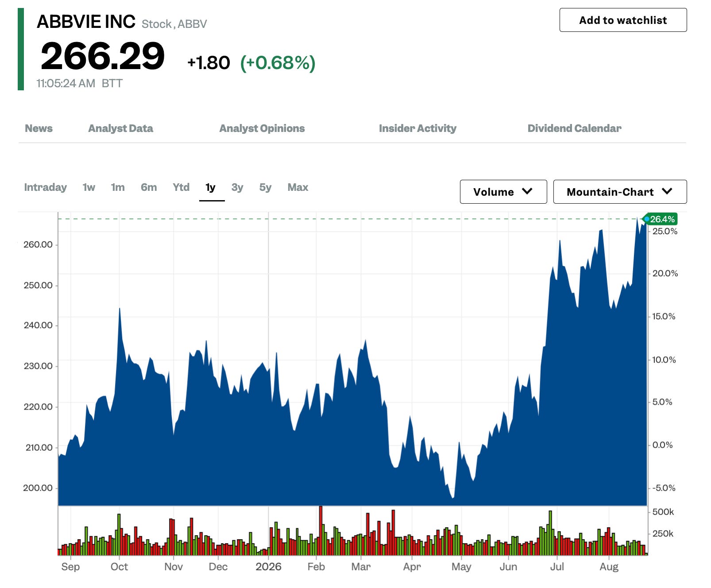Viewport: 711px width, 588px height.
Task: Open the News tab
Action: click(x=39, y=128)
